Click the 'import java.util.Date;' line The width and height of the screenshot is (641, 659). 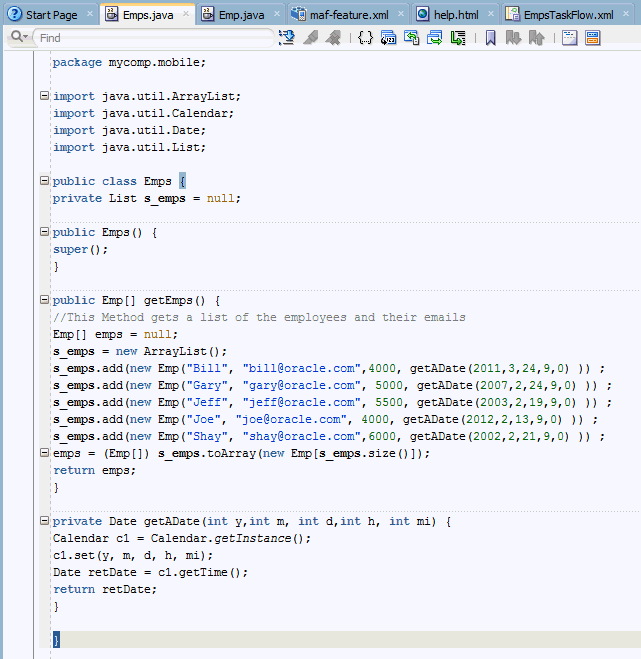[129, 130]
